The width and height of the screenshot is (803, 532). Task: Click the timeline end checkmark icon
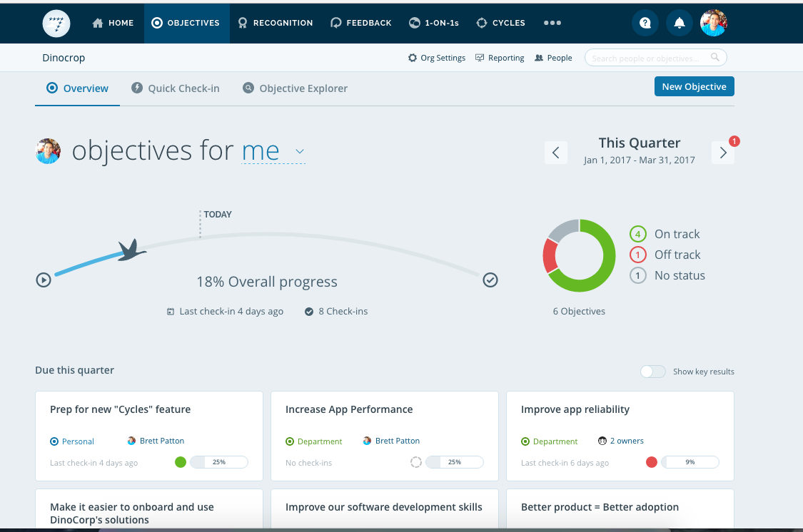pyautogui.click(x=490, y=280)
